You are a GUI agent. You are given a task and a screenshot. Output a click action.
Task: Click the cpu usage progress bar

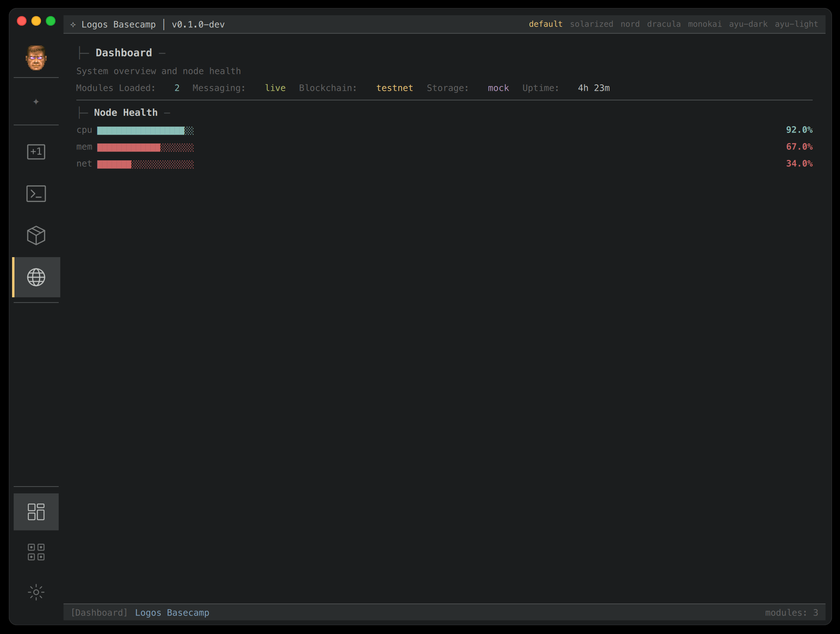click(145, 131)
